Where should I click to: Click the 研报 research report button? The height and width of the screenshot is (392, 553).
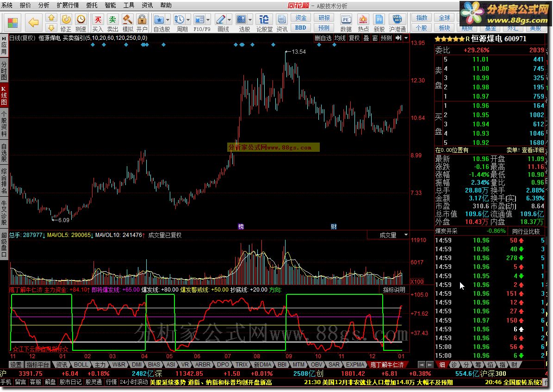324,18
